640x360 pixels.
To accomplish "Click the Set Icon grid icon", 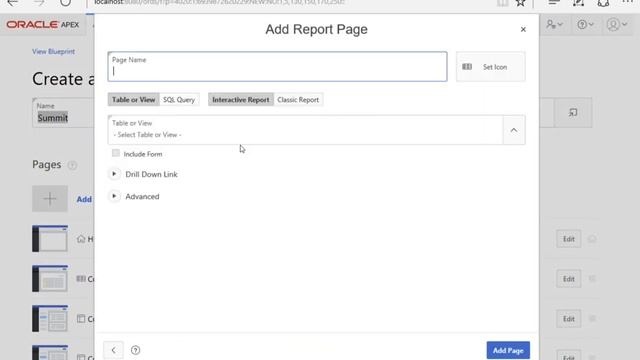I will tap(467, 67).
